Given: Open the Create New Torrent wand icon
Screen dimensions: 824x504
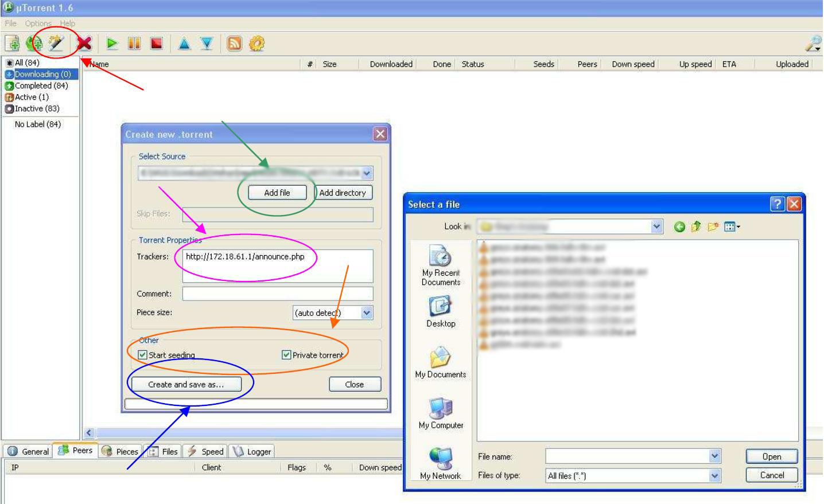Looking at the screenshot, I should pos(56,44).
